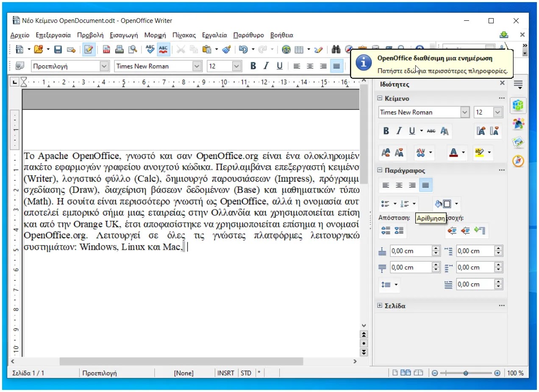Decrease paragraph spacing in sidebar
Screen dimensions: 539x392
pos(399,231)
